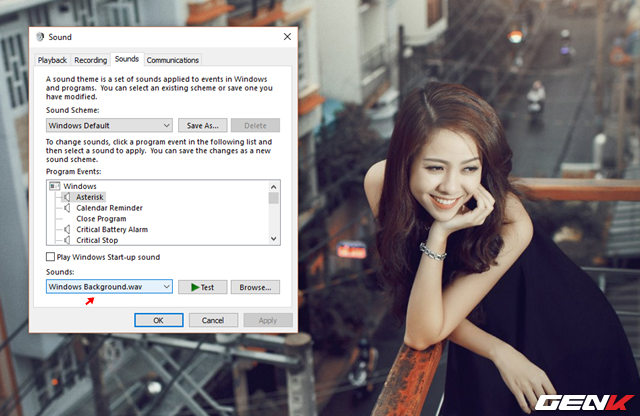Screen dimensions: 640x416
Task: Click Browse... to choose a sound file
Action: [256, 287]
